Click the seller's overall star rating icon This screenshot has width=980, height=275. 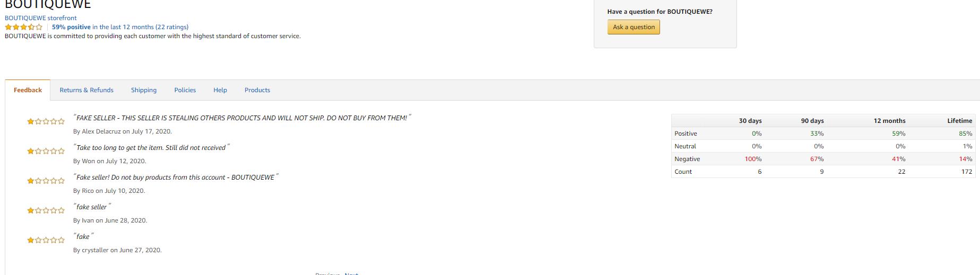click(23, 27)
